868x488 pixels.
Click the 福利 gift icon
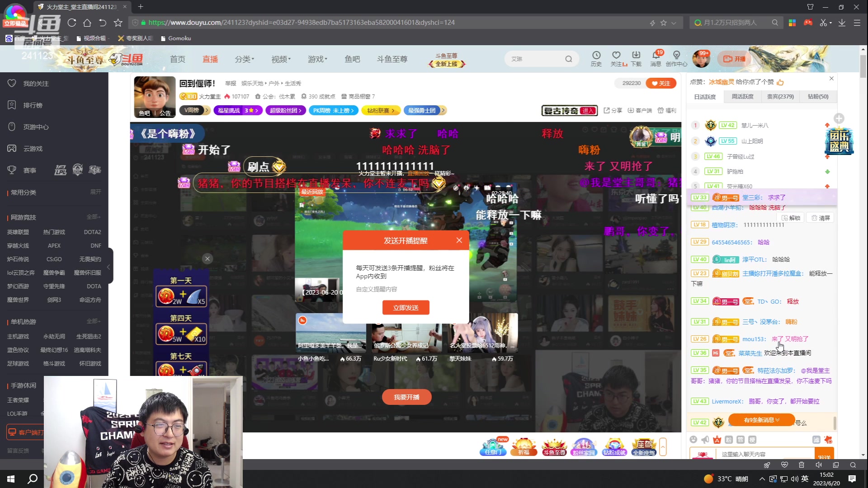click(x=667, y=111)
